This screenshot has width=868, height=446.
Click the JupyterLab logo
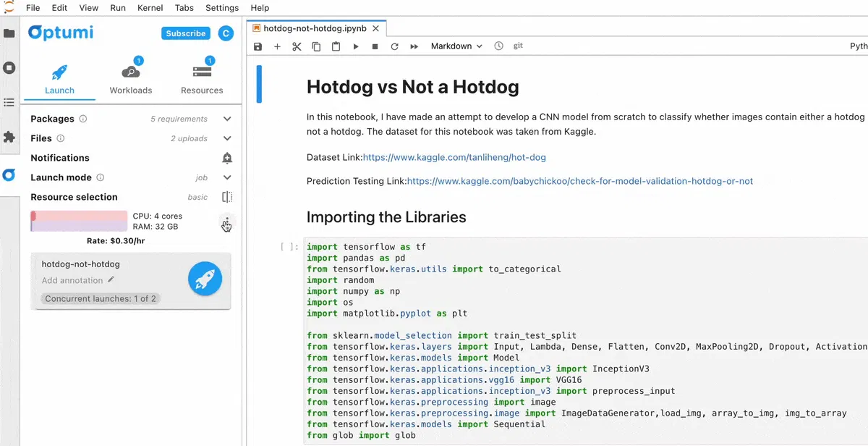click(9, 8)
